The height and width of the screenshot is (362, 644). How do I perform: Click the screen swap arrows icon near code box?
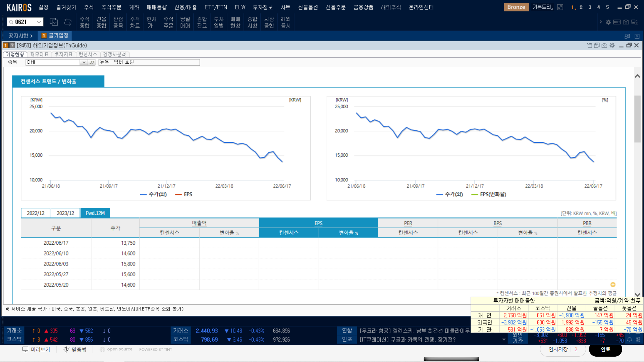tap(68, 22)
